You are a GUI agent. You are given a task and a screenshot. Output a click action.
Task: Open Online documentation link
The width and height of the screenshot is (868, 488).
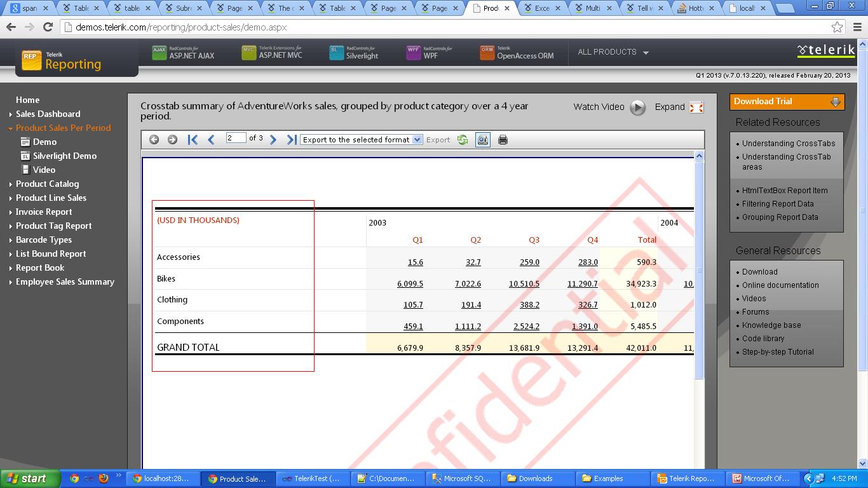coord(780,285)
